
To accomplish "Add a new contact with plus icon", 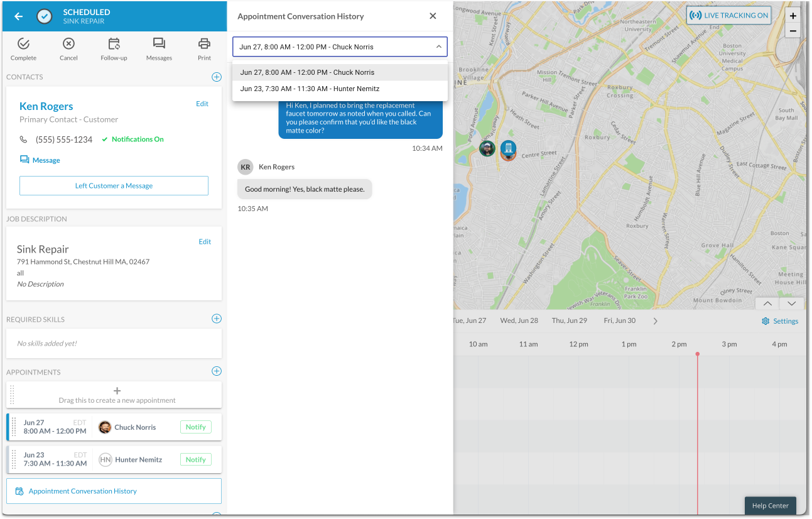I will coord(217,77).
